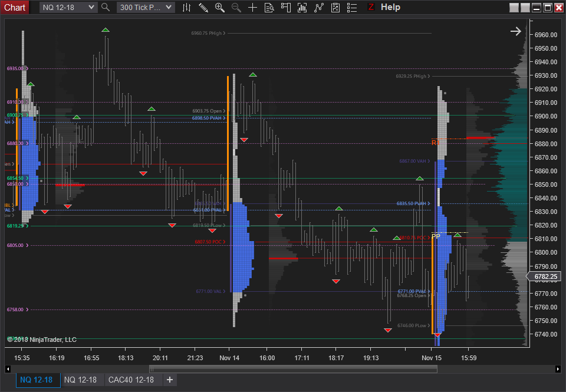Click the 6805.00 level label
This screenshot has height=392, width=566.
tap(18, 245)
